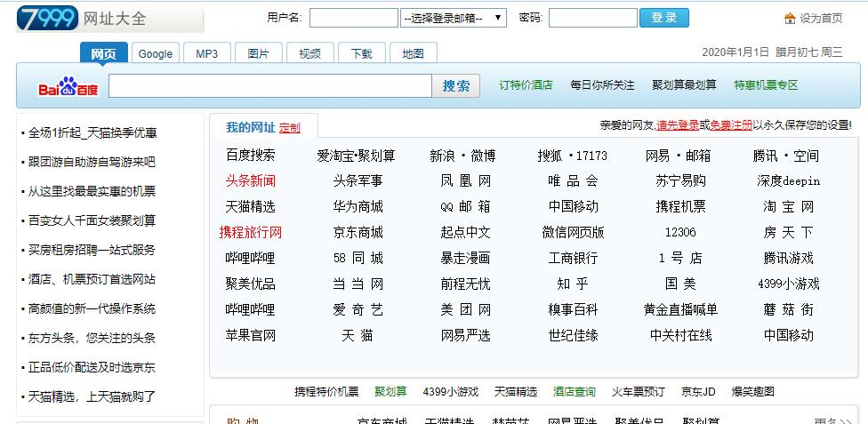Screen dimensions: 868x424
Task: Open 全场1折起_天猫换季优惠 sidebar link
Action: (92, 132)
